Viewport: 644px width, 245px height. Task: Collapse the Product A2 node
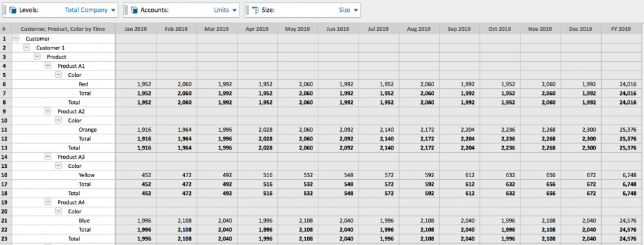[x=48, y=111]
